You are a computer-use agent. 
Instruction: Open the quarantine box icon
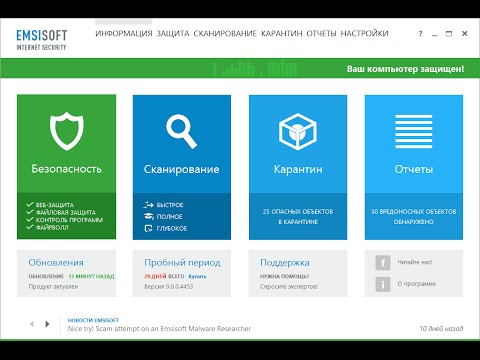click(298, 131)
